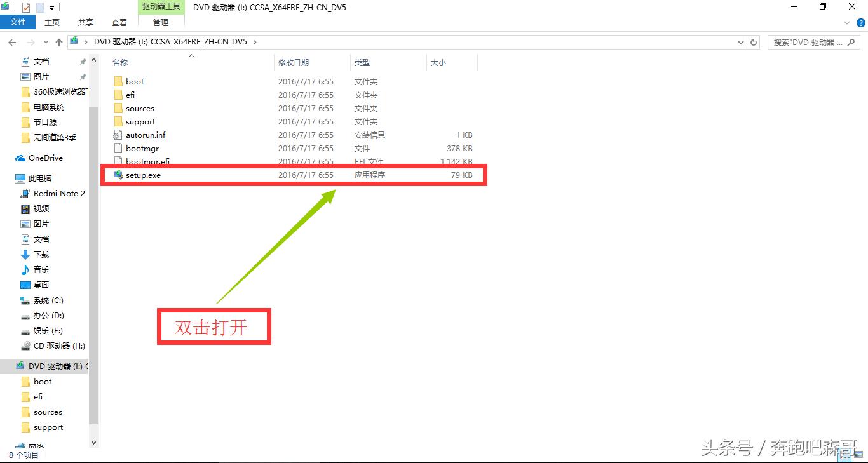Image resolution: width=868 pixels, height=463 pixels.
Task: Unpin 文档 using its pin icon
Action: click(x=81, y=61)
